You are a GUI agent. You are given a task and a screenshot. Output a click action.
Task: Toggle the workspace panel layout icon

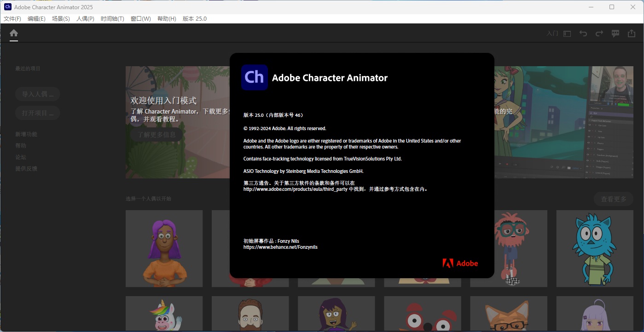(x=567, y=34)
